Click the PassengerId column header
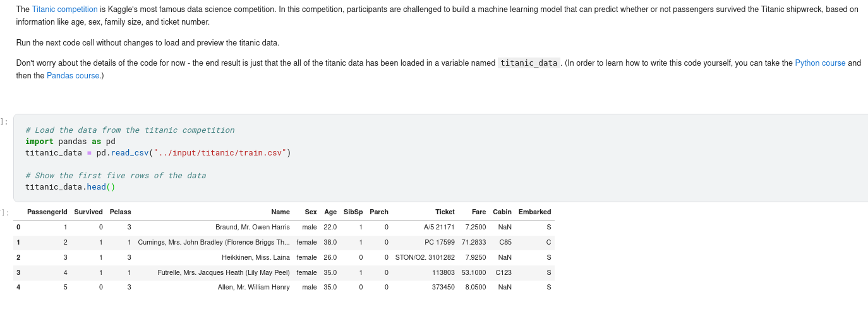Image resolution: width=868 pixels, height=316 pixels. (47, 212)
